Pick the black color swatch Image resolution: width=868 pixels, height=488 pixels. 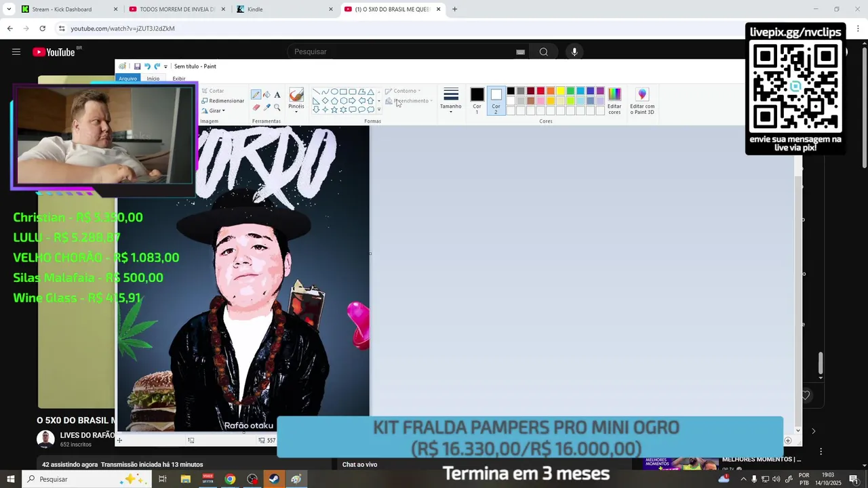pyautogui.click(x=511, y=91)
